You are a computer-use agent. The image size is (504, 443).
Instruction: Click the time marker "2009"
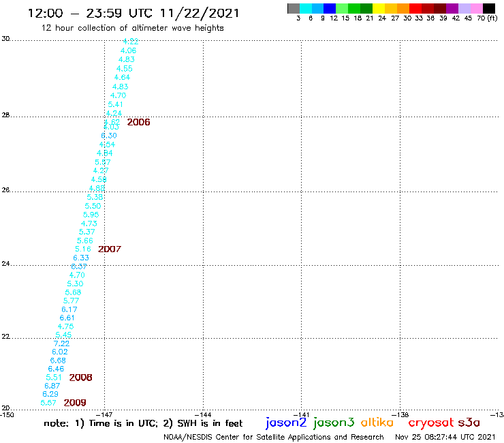pos(75,403)
